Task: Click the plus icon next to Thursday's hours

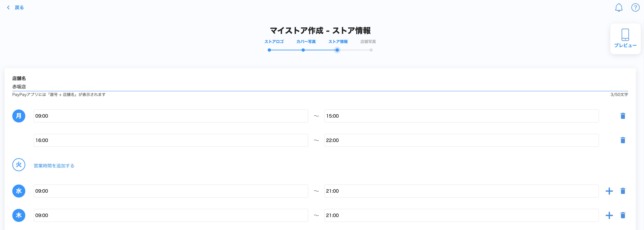Action: [609, 215]
